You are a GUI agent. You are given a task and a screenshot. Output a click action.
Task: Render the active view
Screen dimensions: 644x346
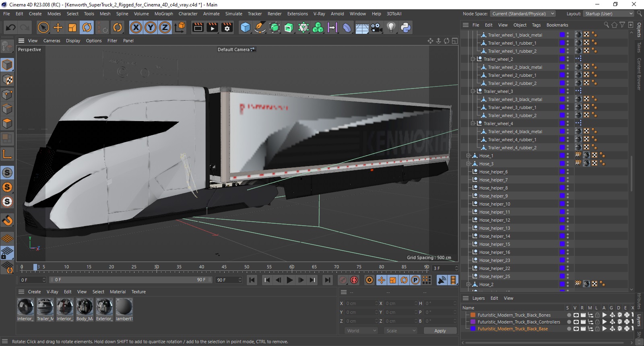tap(198, 27)
